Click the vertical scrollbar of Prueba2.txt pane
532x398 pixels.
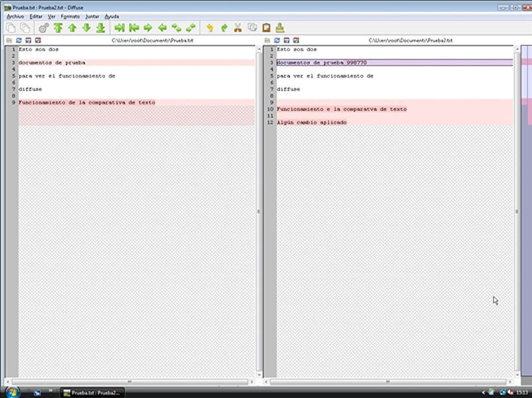point(517,211)
